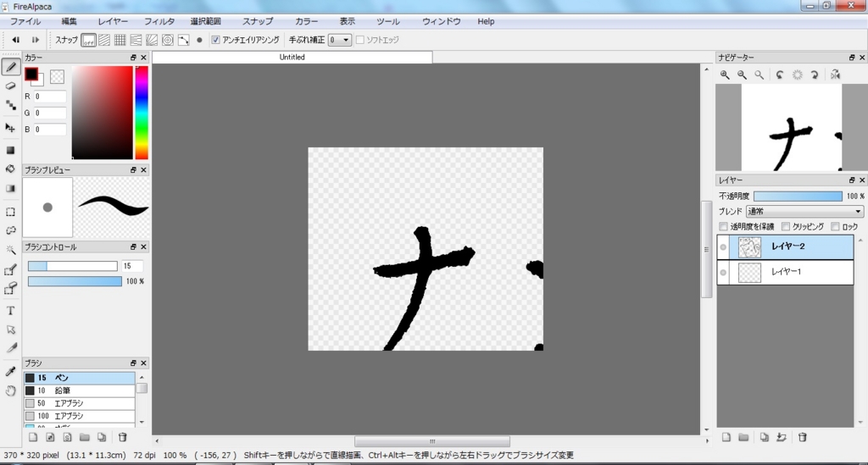The width and height of the screenshot is (868, 465).
Task: Turn snap off with the off icon
Action: click(88, 40)
